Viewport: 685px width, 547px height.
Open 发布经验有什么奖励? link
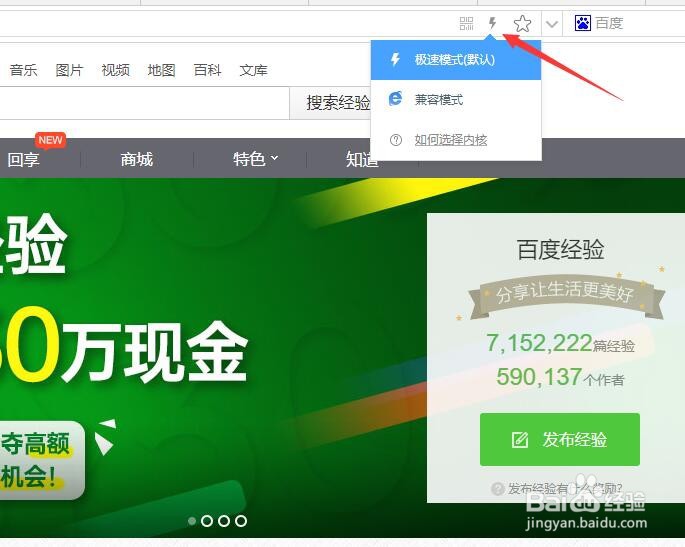[x=564, y=488]
